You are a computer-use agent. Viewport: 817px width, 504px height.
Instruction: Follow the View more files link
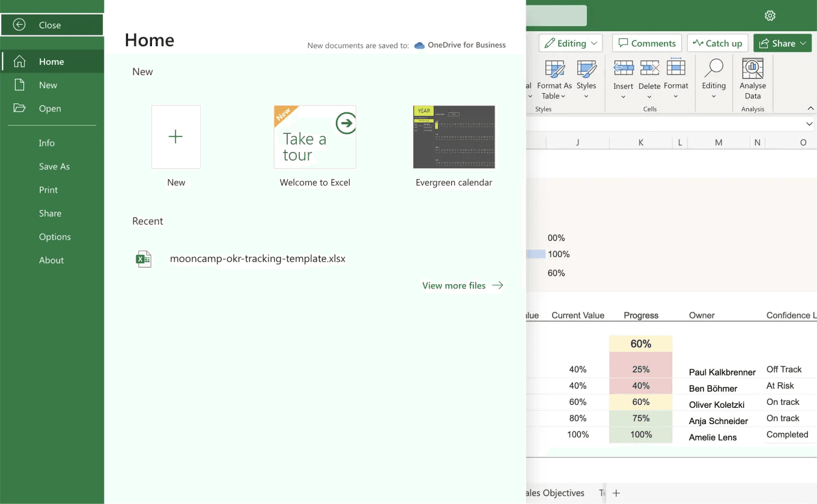pos(454,285)
